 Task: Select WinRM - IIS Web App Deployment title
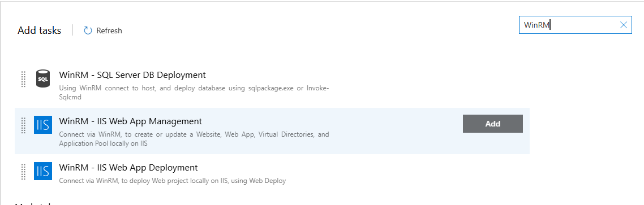(128, 168)
